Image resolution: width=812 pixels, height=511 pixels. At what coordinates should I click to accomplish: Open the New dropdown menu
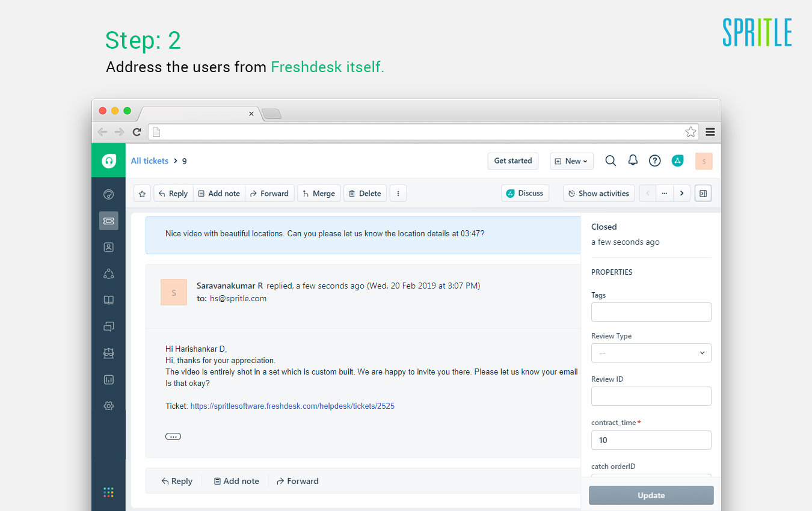[x=571, y=161]
